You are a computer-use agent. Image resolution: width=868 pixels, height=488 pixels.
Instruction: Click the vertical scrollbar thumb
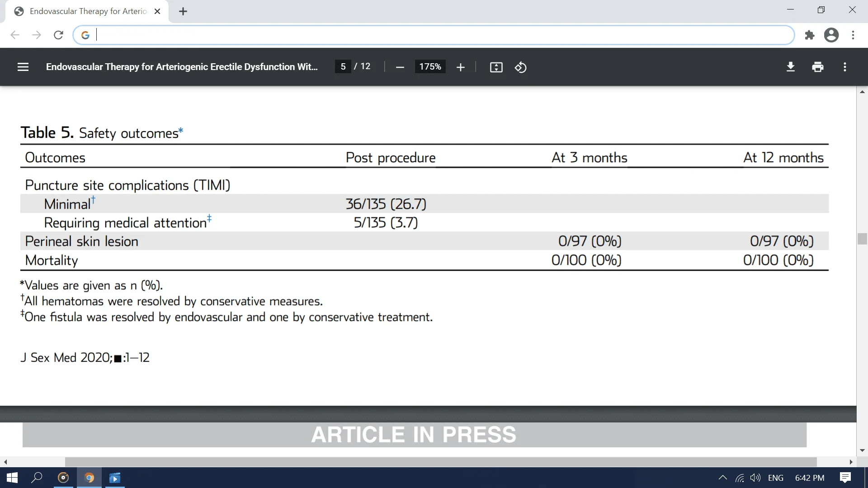[862, 239]
